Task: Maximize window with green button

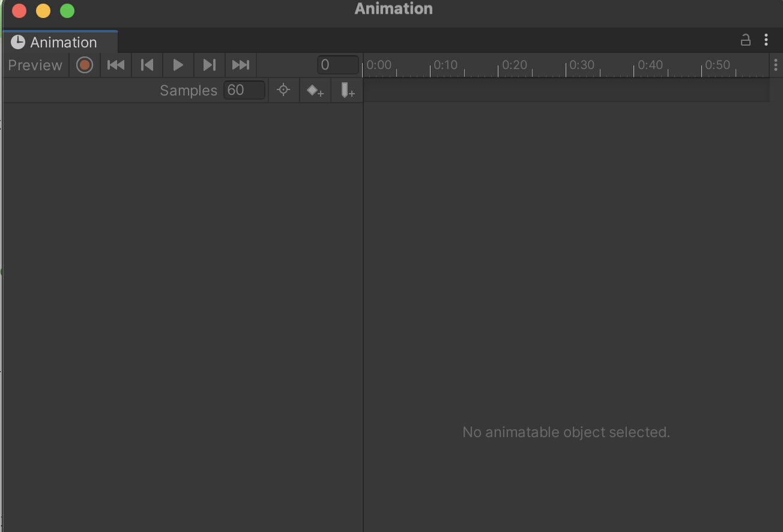Action: tap(67, 11)
